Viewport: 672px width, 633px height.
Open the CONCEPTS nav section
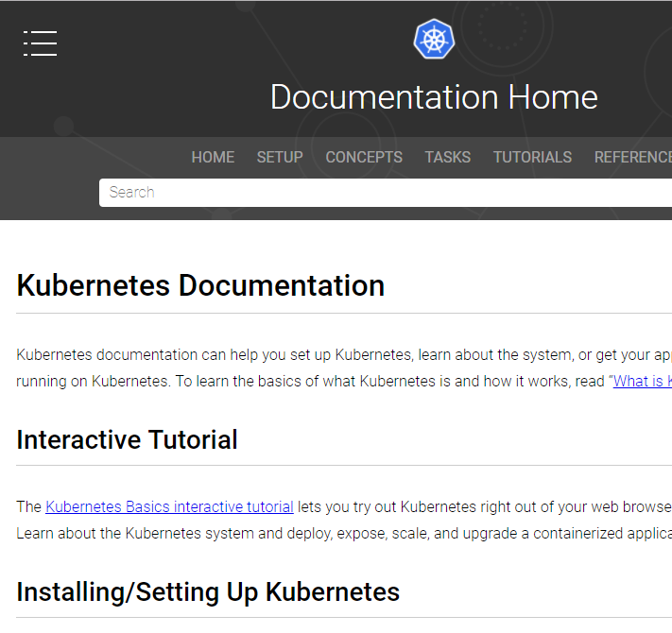coord(364,157)
